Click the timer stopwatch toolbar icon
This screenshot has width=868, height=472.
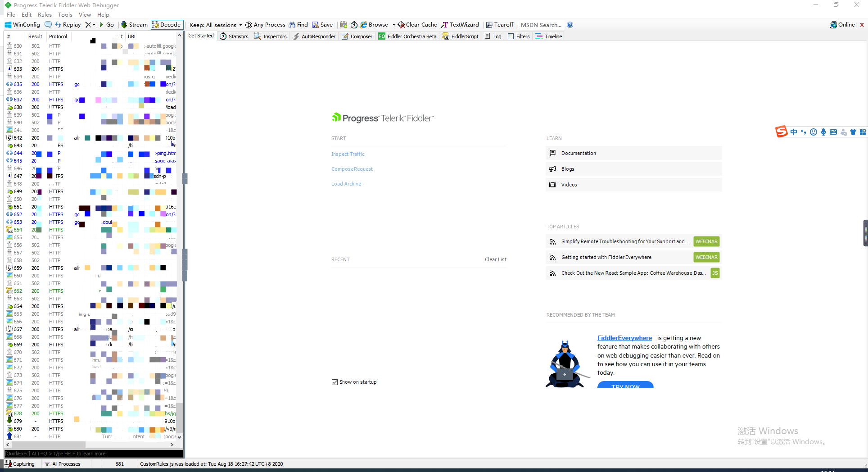coord(354,25)
